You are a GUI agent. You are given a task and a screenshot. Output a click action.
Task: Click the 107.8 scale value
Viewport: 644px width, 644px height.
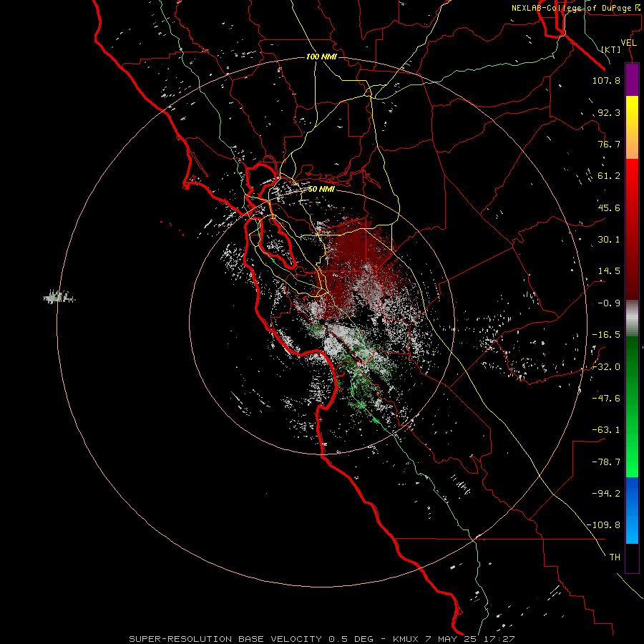[x=606, y=80]
